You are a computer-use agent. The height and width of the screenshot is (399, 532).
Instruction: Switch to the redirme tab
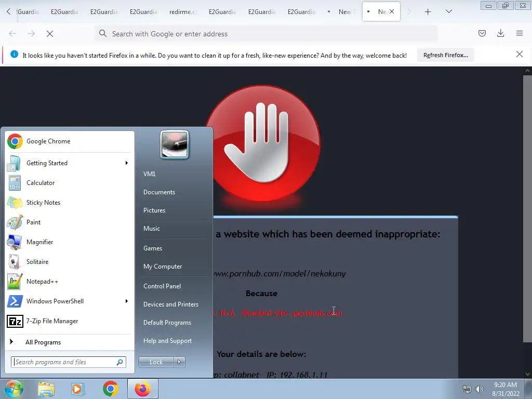(x=183, y=12)
